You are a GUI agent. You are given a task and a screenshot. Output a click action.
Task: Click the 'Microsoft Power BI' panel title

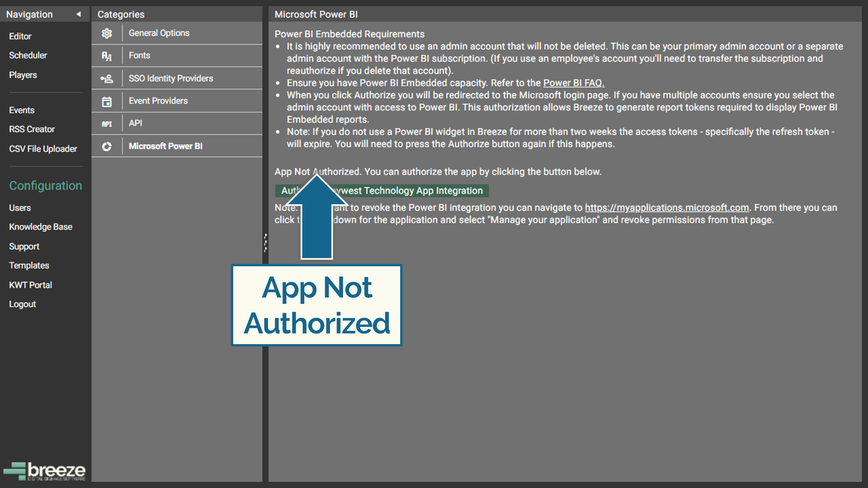coord(316,14)
